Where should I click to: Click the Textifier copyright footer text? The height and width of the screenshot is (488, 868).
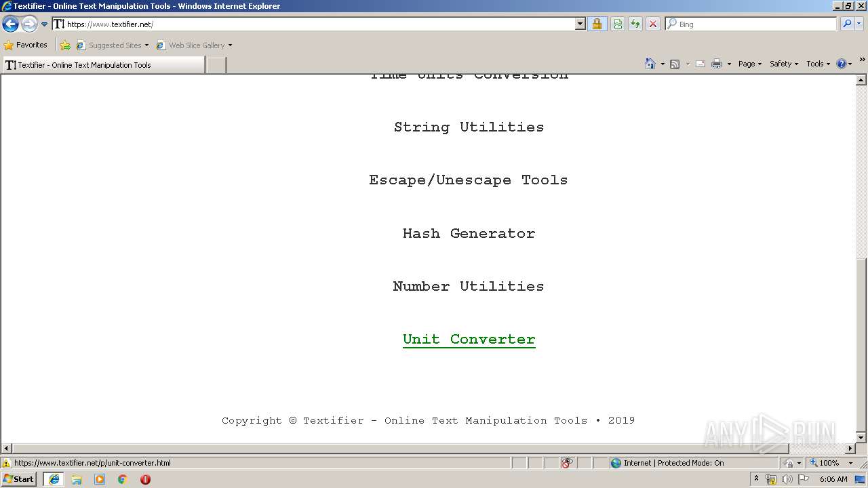tap(428, 420)
